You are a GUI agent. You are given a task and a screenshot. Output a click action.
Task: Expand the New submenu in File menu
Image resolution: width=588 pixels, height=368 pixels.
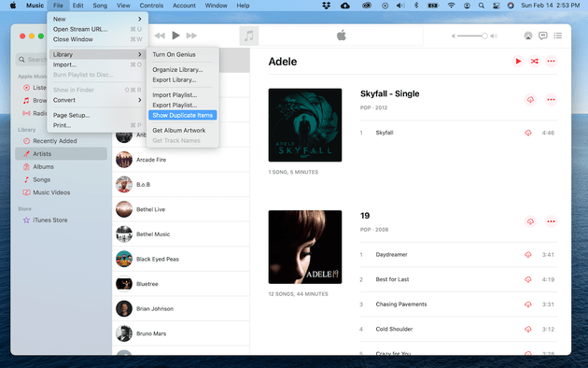97,19
